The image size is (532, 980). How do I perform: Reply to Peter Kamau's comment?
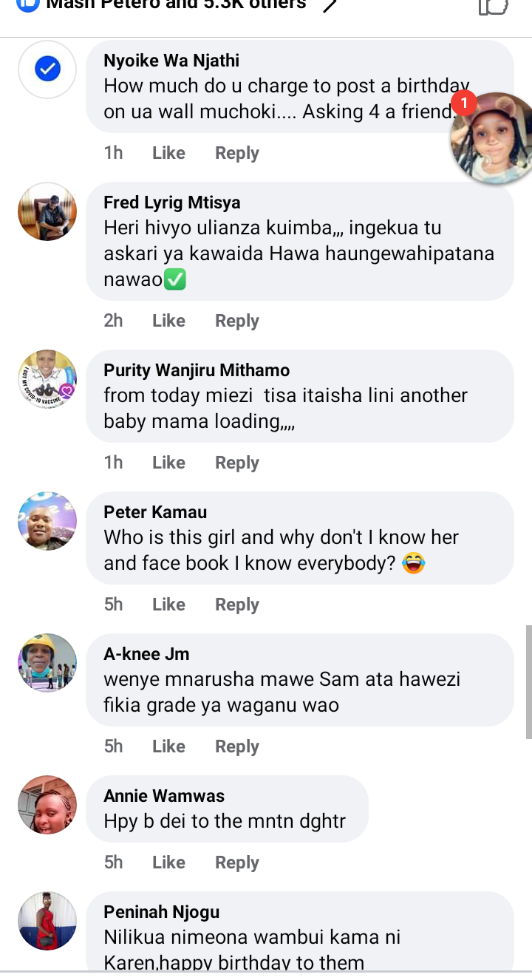click(237, 605)
